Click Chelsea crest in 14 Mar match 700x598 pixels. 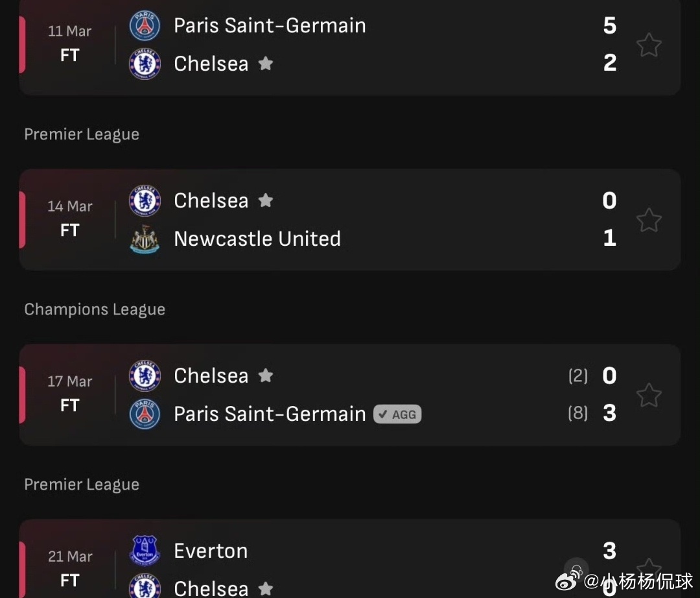(145, 200)
